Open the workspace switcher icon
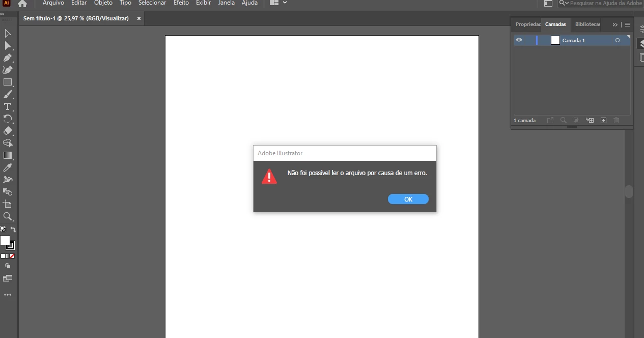This screenshot has width=644, height=338. 548,3
